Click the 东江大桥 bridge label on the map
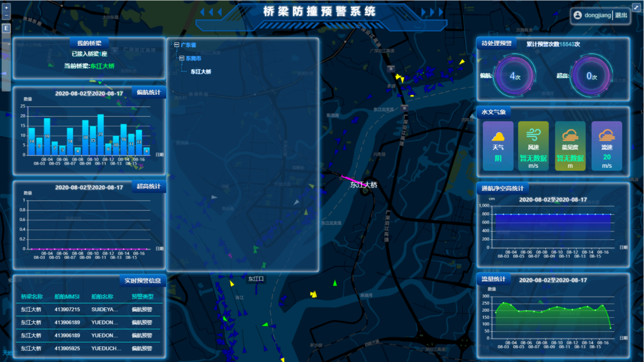 point(364,185)
